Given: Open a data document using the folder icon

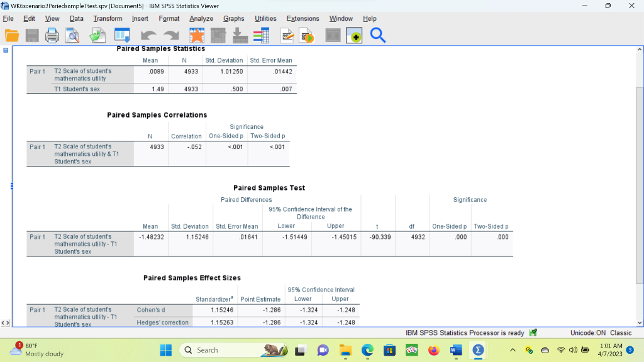Looking at the screenshot, I should coord(11,36).
